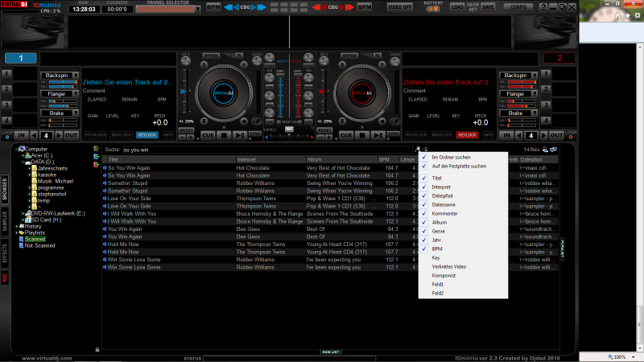Switch to the SAMPLER side tab
644x362 pixels.
click(5, 220)
